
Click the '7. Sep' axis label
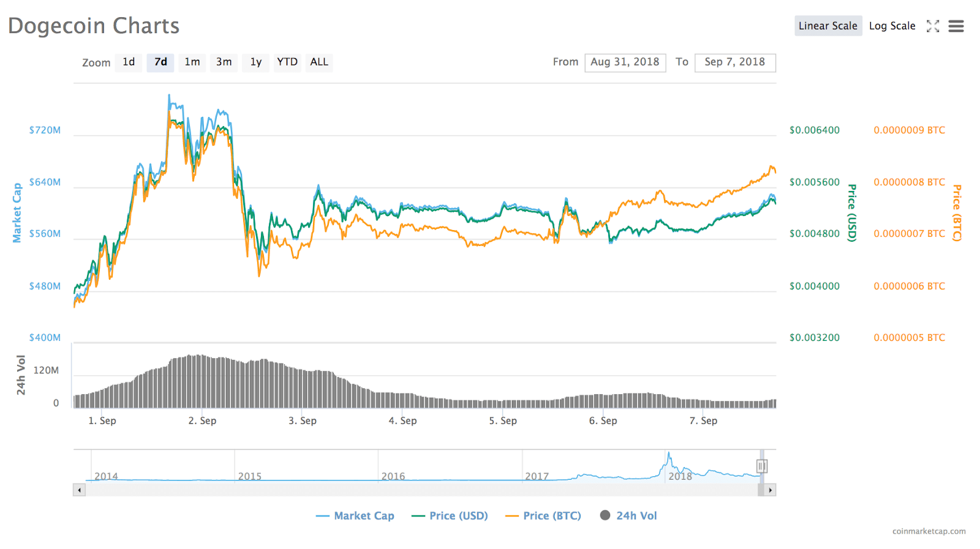click(x=703, y=421)
